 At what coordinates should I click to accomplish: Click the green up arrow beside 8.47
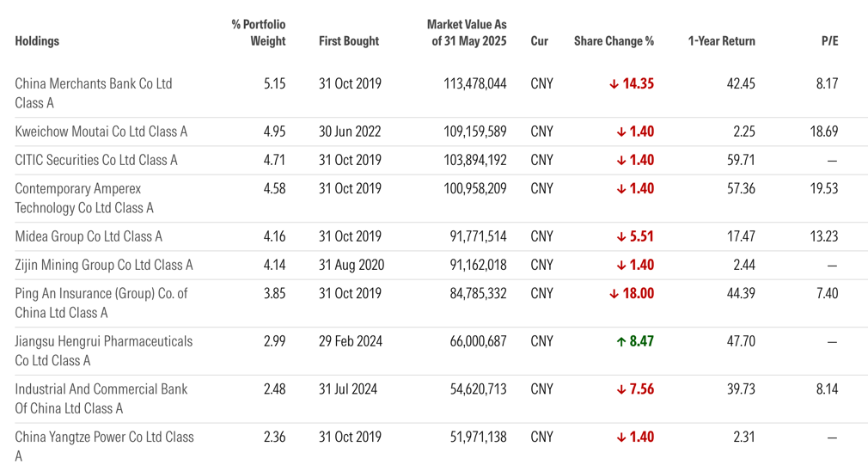(x=620, y=341)
